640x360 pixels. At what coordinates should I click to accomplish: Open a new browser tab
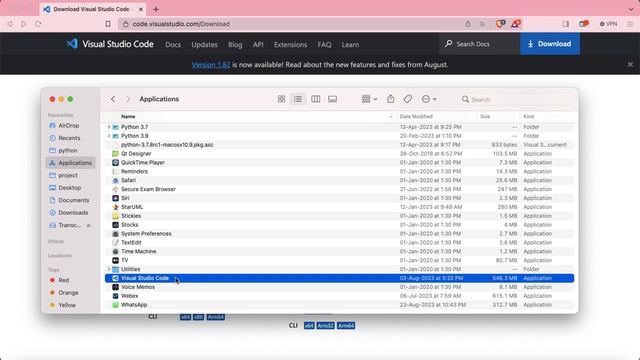[x=156, y=9]
